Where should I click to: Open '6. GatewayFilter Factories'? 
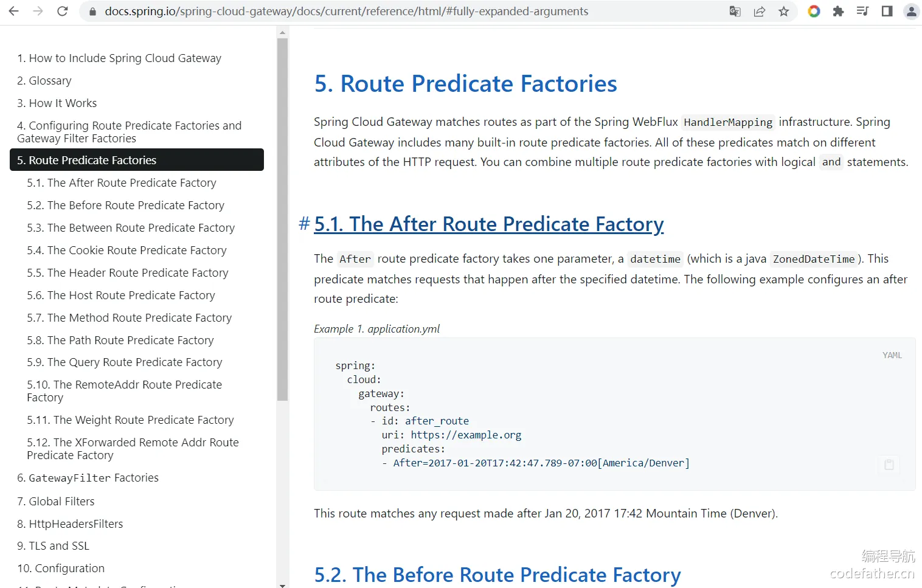[88, 478]
